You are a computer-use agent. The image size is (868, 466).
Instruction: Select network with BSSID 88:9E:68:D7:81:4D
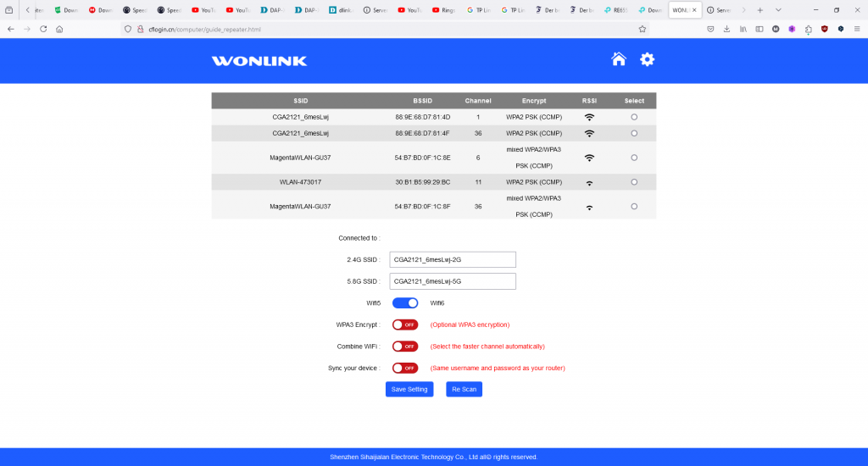pos(634,117)
